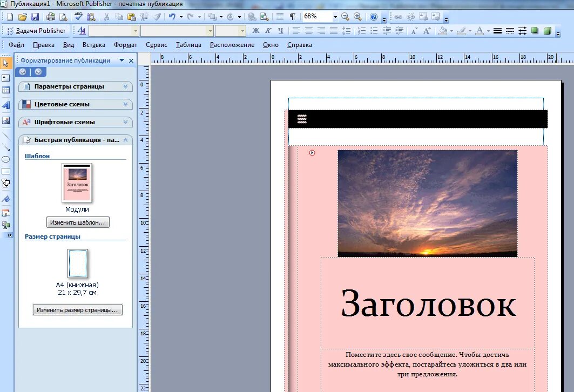Undo the last action
The width and height of the screenshot is (574, 392).
172,17
